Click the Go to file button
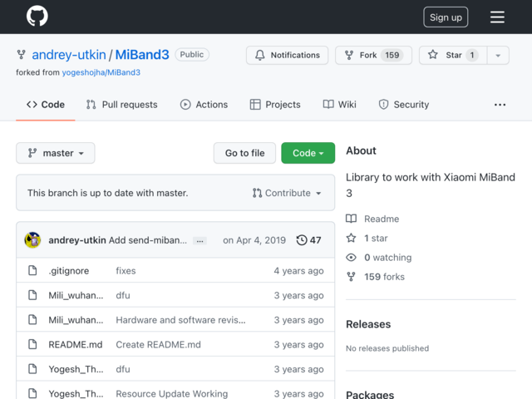 click(244, 153)
